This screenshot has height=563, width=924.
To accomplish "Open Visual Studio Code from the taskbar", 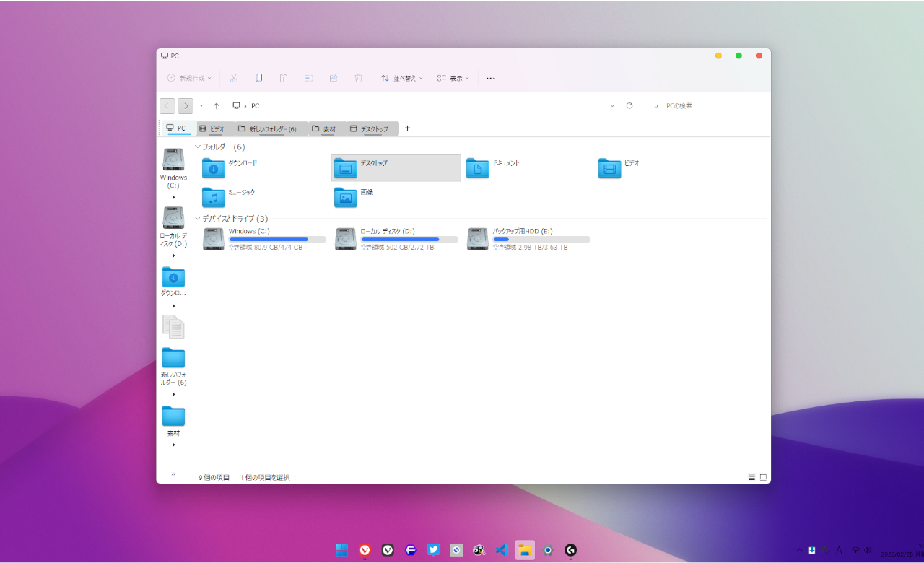I will point(502,550).
